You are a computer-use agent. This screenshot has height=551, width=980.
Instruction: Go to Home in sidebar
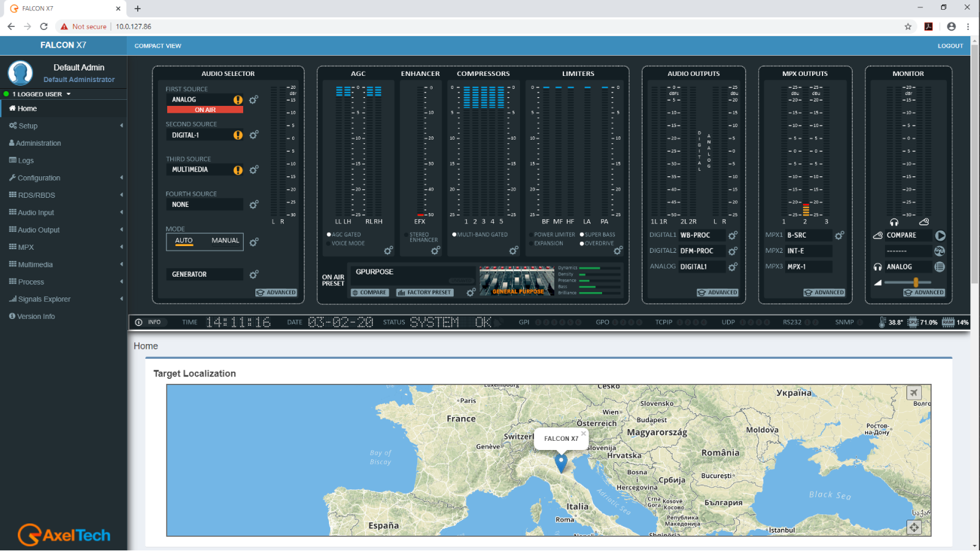(x=64, y=108)
